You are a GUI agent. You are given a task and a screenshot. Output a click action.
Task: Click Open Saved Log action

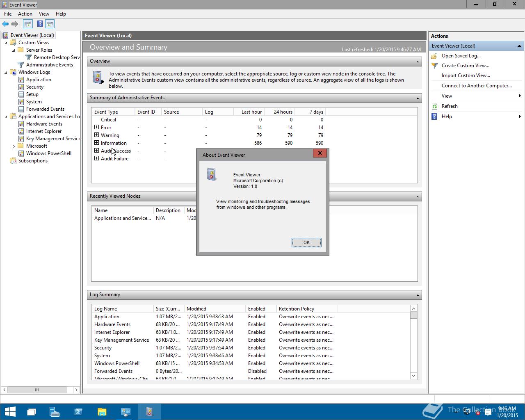[x=461, y=56]
